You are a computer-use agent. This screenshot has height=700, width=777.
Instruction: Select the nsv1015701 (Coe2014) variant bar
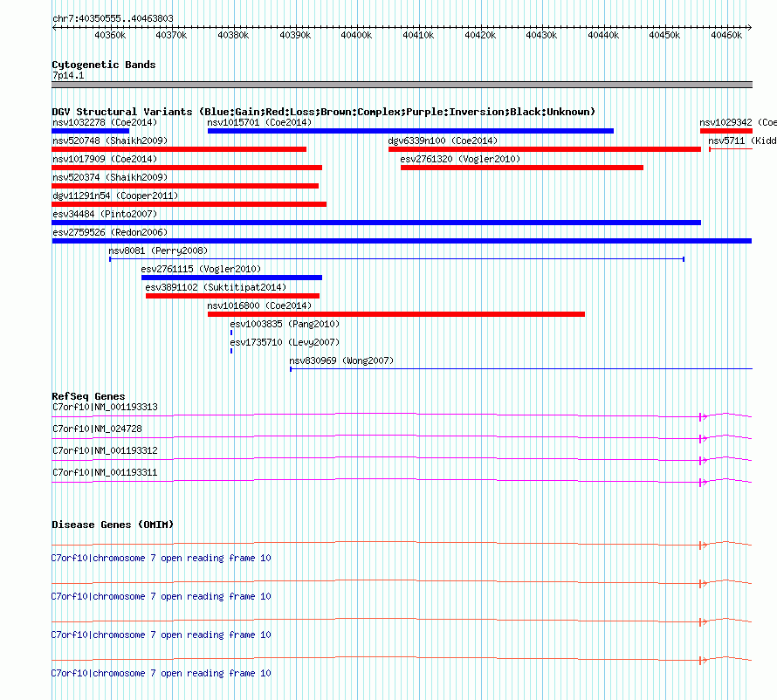(410, 131)
